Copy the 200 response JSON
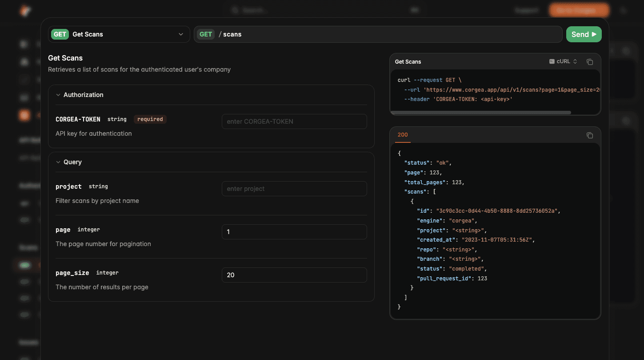This screenshot has width=644, height=360. pyautogui.click(x=590, y=135)
